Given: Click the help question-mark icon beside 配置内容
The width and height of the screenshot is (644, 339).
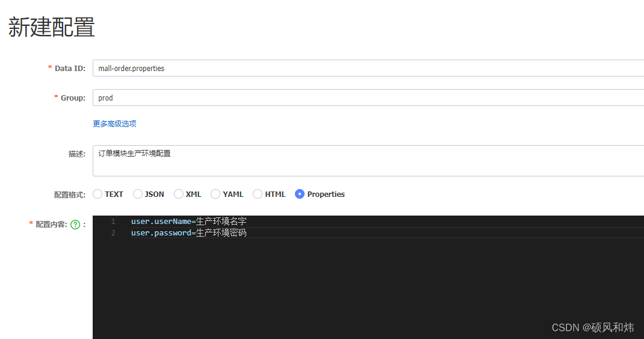Looking at the screenshot, I should click(x=75, y=225).
